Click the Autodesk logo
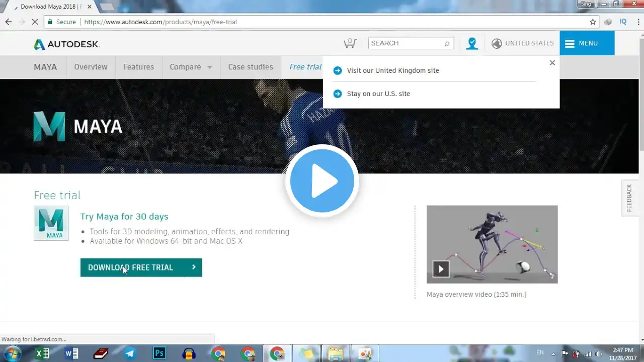The height and width of the screenshot is (362, 644). pos(66,44)
